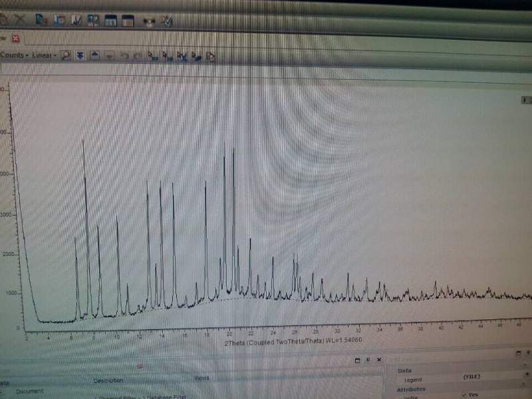Click the cursor icon with blue X
Viewport: 532px width, 399px height.
(182, 57)
